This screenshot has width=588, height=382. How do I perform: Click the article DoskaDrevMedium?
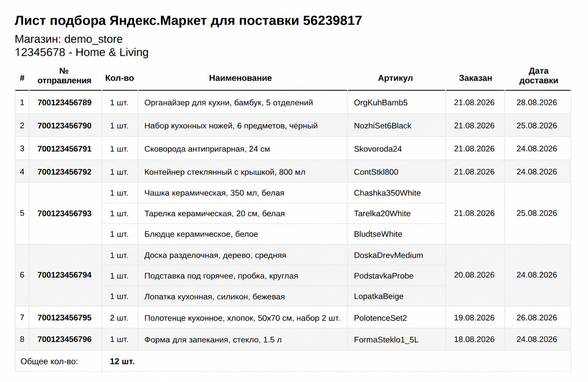pos(388,255)
